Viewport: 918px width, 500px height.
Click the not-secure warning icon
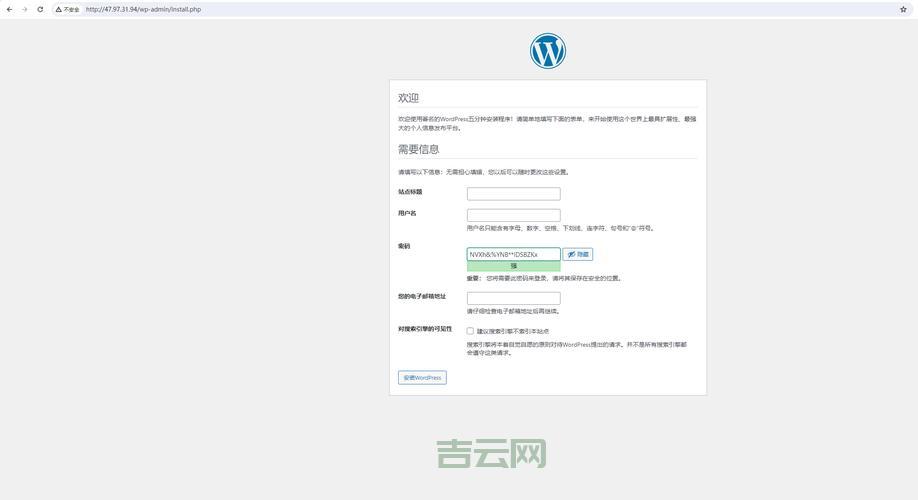tap(59, 9)
